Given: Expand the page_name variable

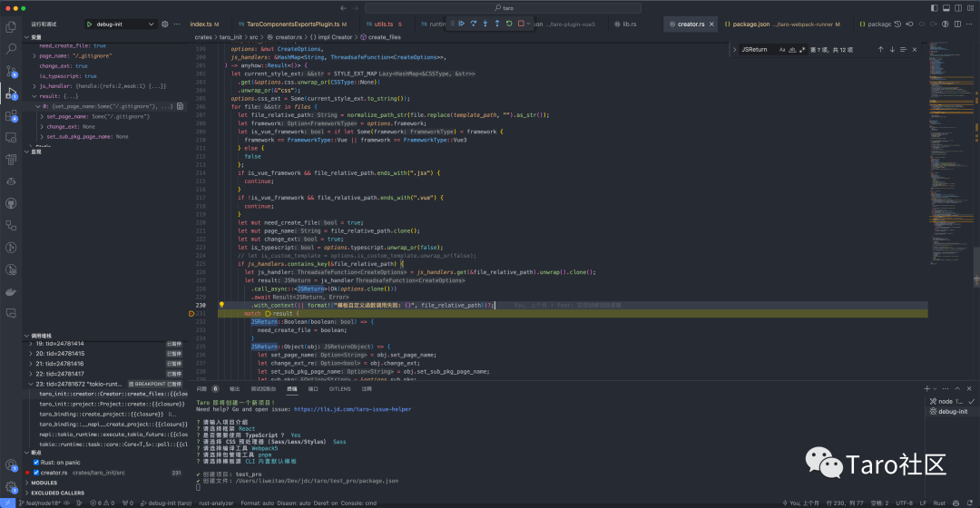Looking at the screenshot, I should 34,55.
